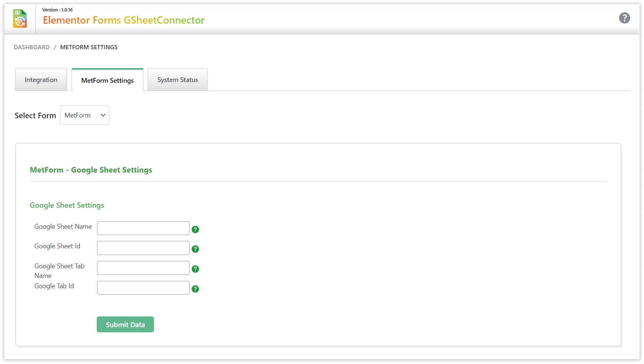Select the Google Sheet Tab Name field
The image size is (644, 364).
coord(143,268)
